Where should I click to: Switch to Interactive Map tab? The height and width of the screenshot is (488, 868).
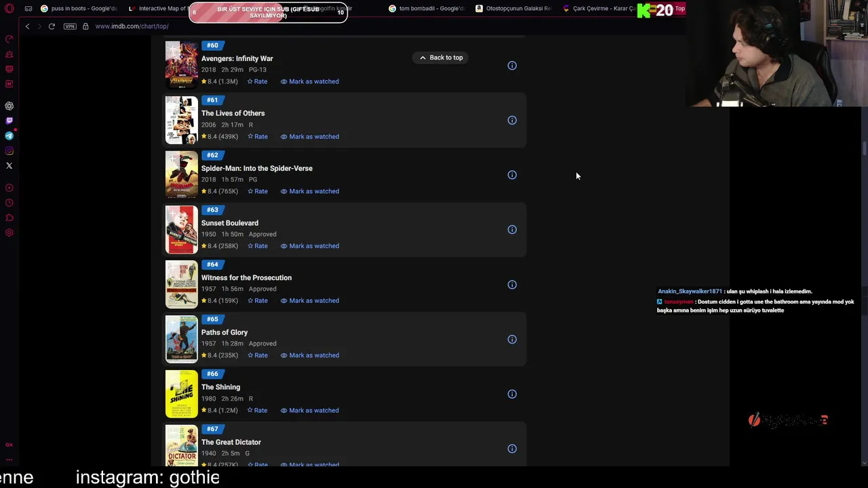157,9
